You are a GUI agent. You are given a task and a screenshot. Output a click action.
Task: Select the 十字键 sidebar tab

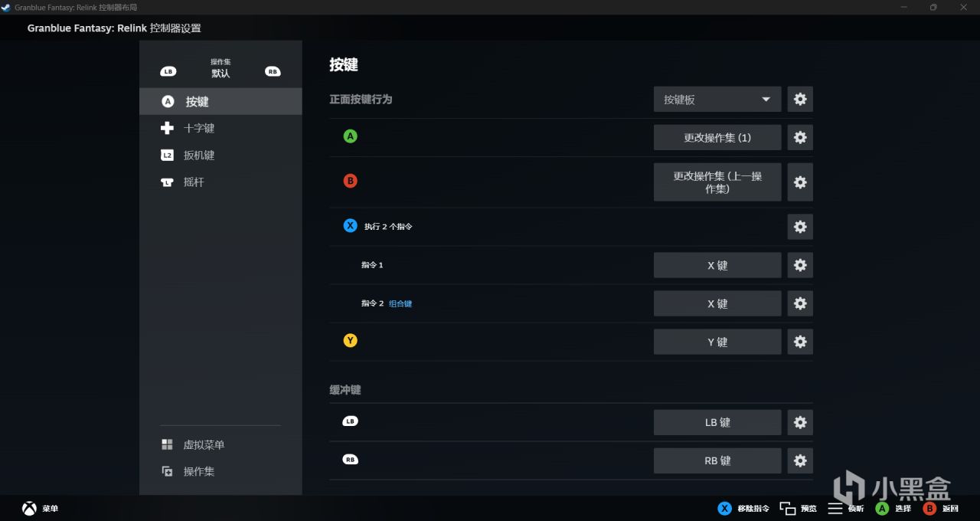pos(220,128)
